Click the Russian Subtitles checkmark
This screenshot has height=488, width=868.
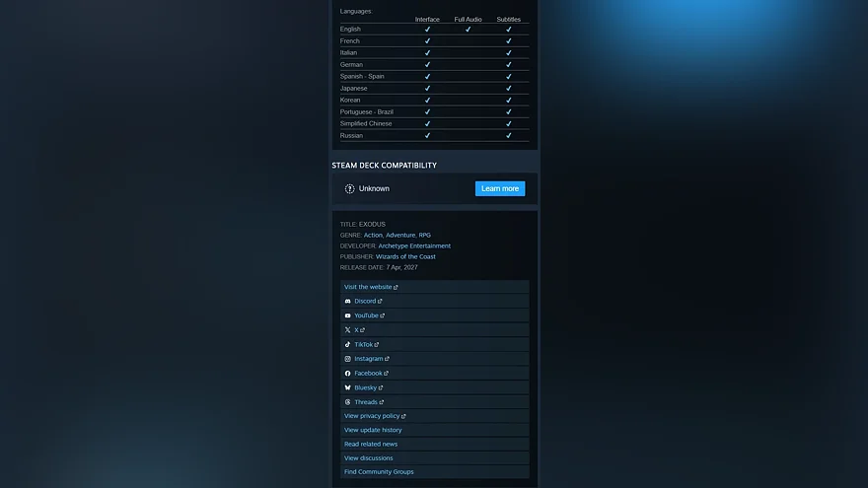(x=508, y=136)
